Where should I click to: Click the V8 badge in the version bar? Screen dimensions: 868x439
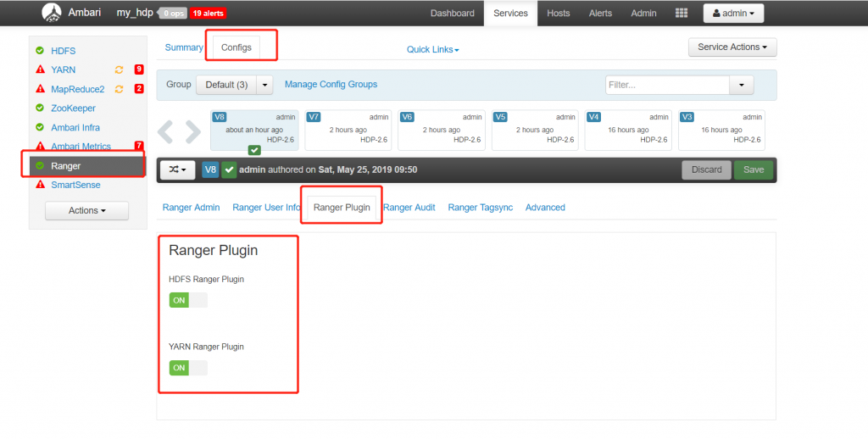tap(210, 170)
